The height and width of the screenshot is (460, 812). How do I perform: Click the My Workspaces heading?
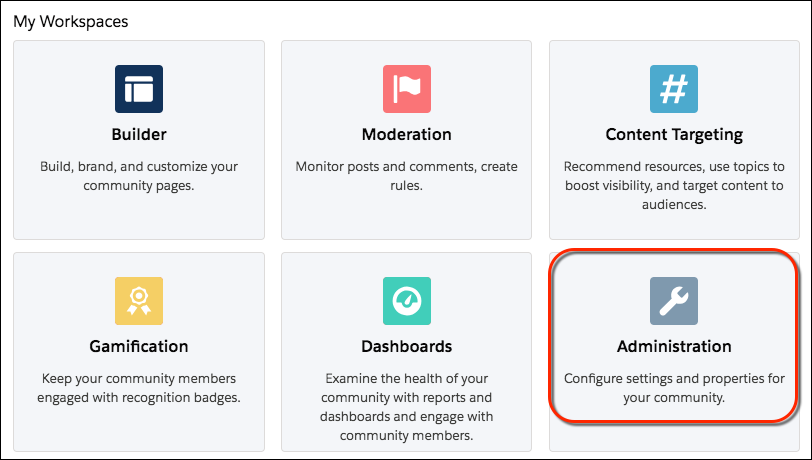point(70,21)
